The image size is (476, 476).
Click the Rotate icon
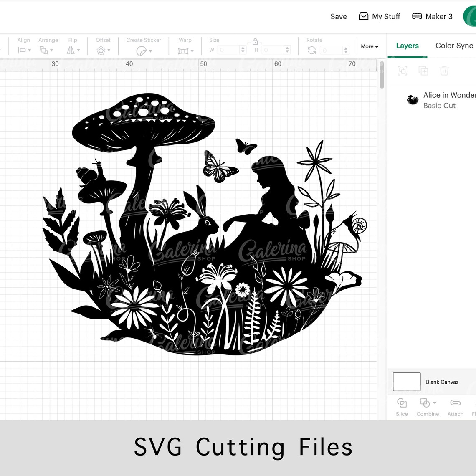(x=312, y=50)
